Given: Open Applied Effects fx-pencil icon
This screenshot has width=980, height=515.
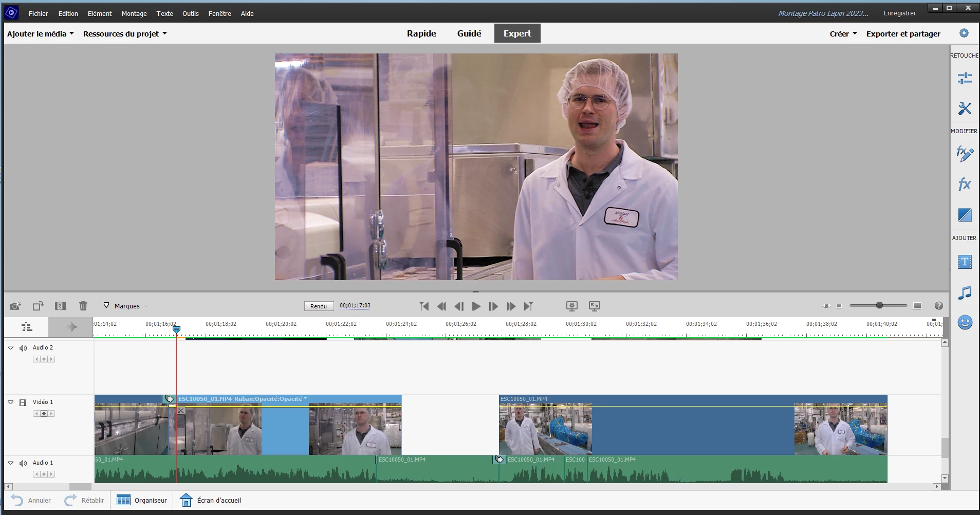Looking at the screenshot, I should coord(965,154).
